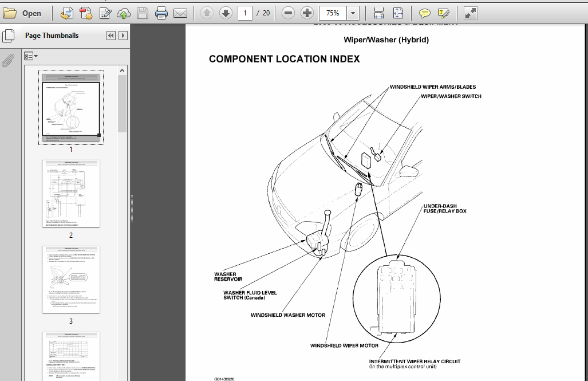Click the 'WINDSHIELD WIPER MOTOR' label
This screenshot has height=381, width=588.
(344, 345)
